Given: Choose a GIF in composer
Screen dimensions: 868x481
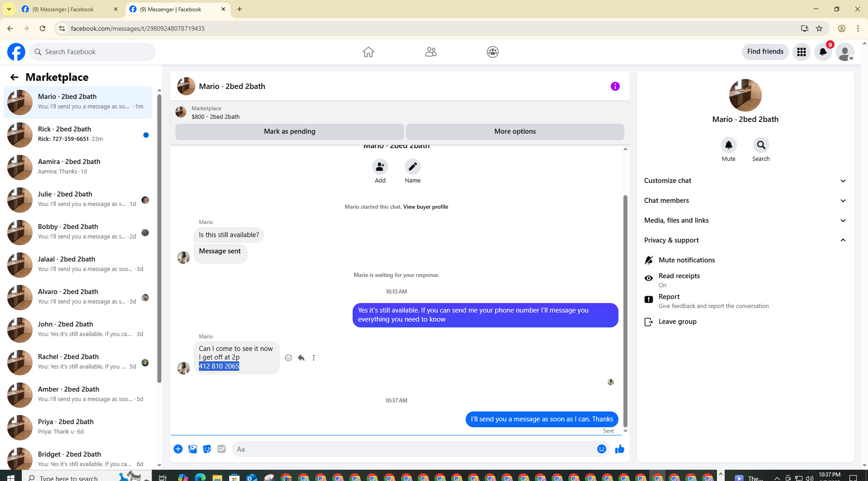Looking at the screenshot, I should [222, 449].
